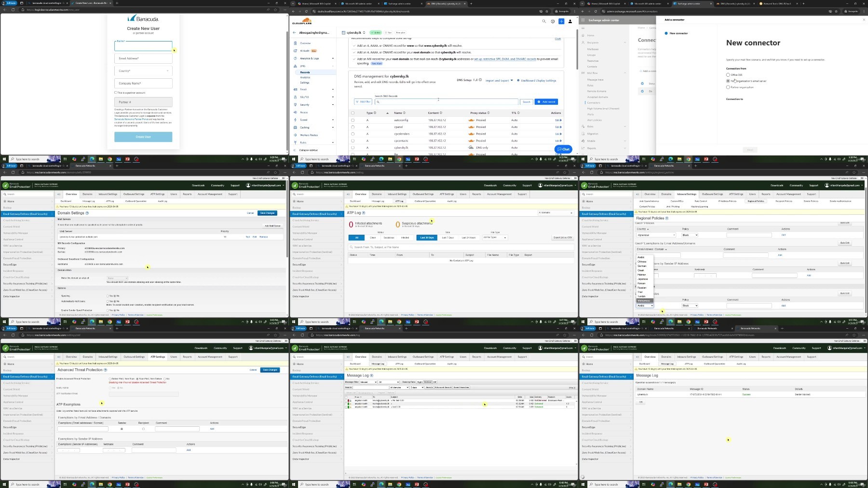
Task: Collapse Barracuda sidebar arrow in Regional Policies window
Action: 637,194
